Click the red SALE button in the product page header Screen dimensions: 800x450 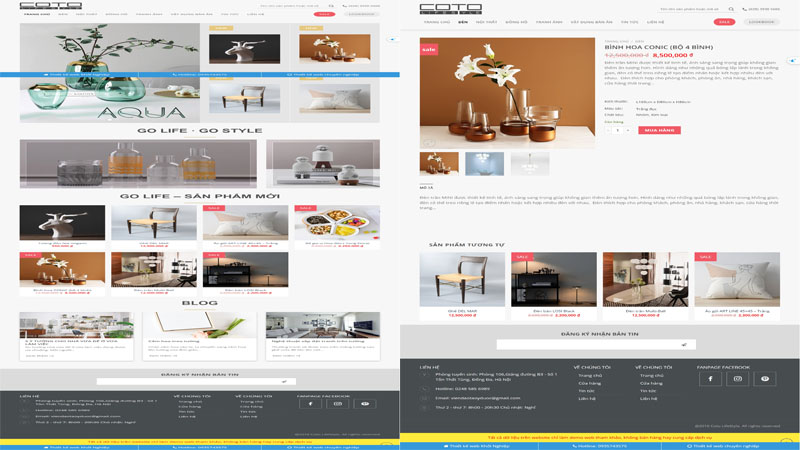click(724, 22)
